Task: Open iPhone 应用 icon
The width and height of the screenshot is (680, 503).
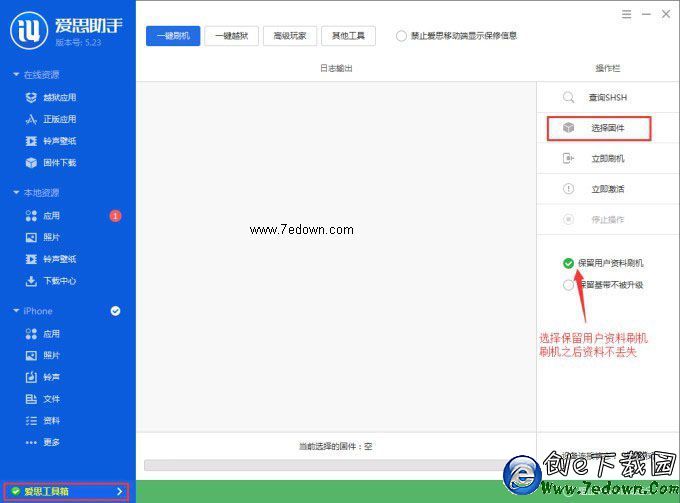Action: (x=31, y=333)
